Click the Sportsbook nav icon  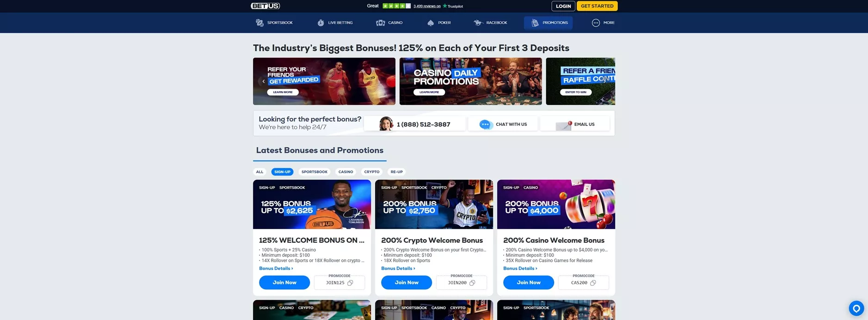(x=260, y=23)
